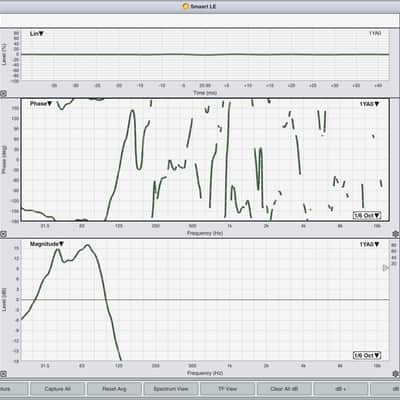Toggle the Phase pane's bottom-left collapse icon
Viewport: 400px width, 400px height.
click(3, 234)
